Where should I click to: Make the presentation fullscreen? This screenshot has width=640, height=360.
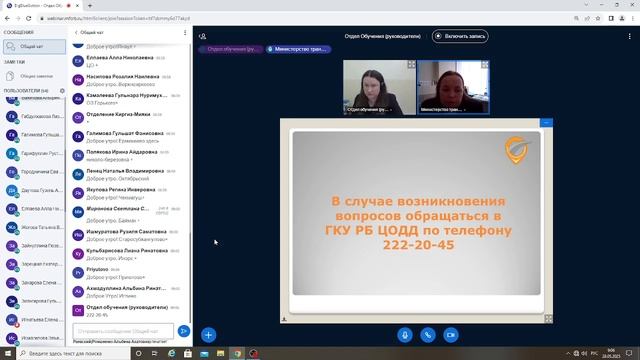point(548,318)
